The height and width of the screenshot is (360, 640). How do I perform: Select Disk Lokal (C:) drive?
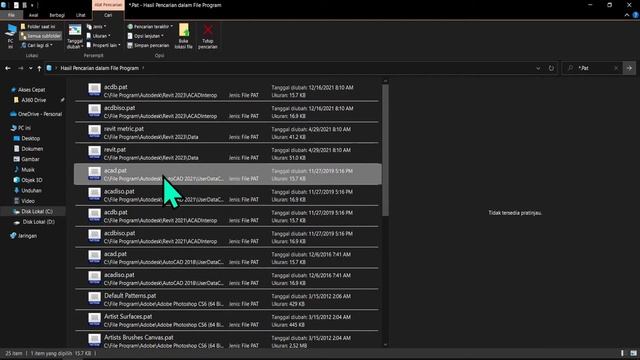coord(33,211)
